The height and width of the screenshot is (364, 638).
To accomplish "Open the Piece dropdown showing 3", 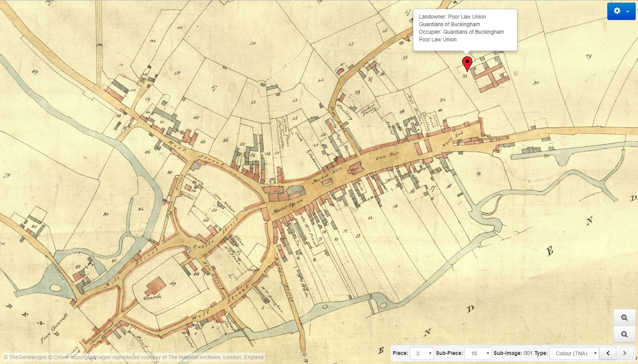I will (423, 353).
